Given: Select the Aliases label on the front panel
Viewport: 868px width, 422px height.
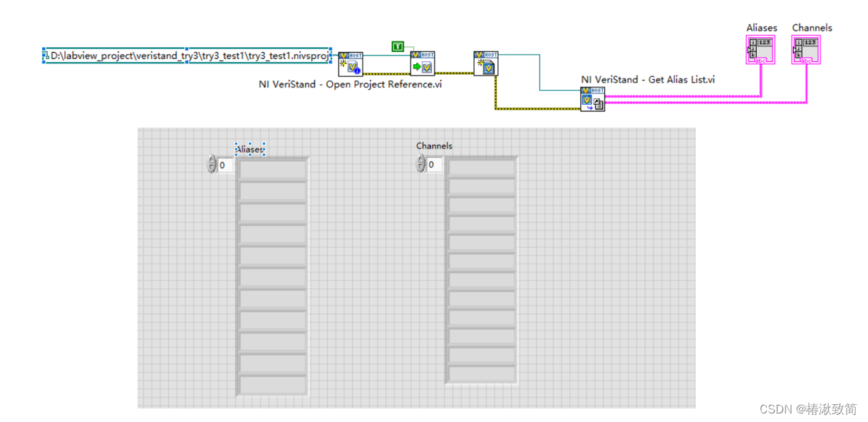Looking at the screenshot, I should [249, 149].
